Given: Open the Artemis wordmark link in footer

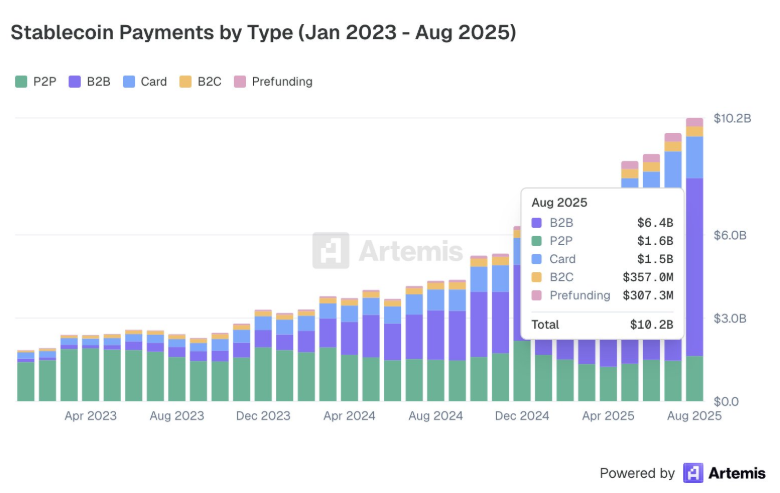Looking at the screenshot, I should coord(737,473).
